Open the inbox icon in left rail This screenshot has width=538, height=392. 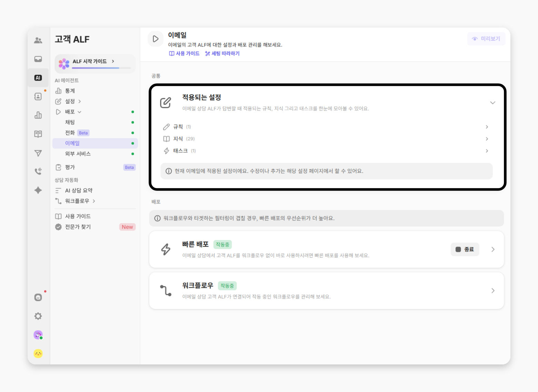tap(38, 59)
